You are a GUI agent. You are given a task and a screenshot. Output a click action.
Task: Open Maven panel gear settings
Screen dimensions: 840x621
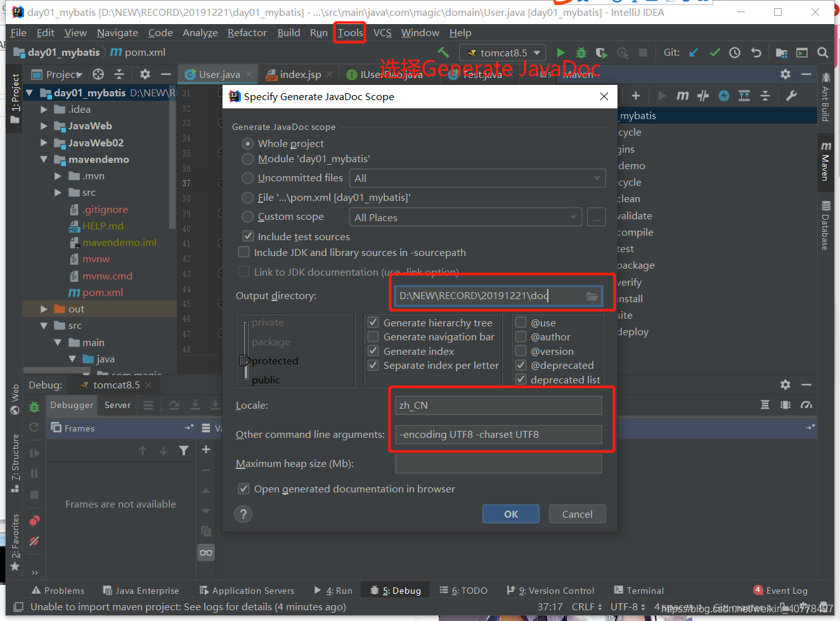(785, 74)
